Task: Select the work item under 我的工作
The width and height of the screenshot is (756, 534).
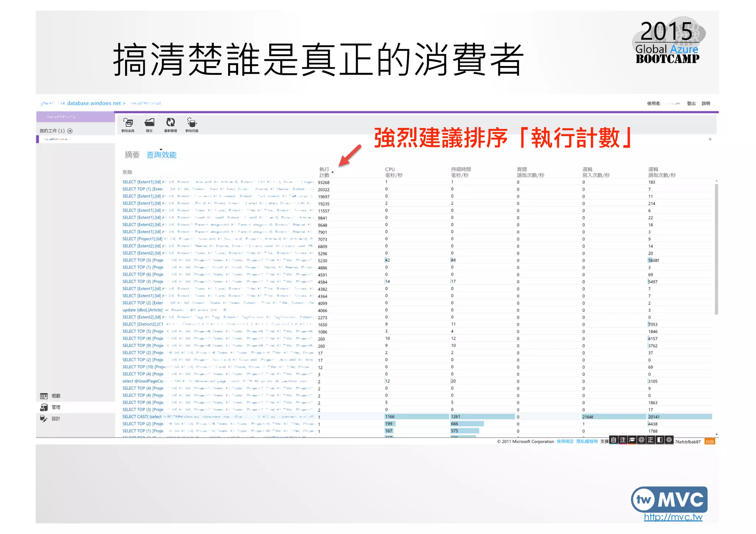Action: (x=76, y=139)
